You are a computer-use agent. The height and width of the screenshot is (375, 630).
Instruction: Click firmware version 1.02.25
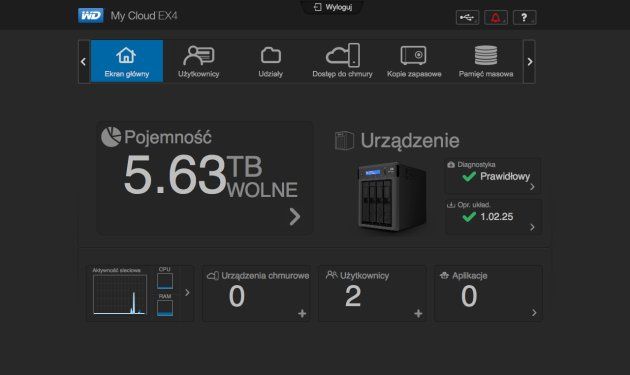pos(497,217)
